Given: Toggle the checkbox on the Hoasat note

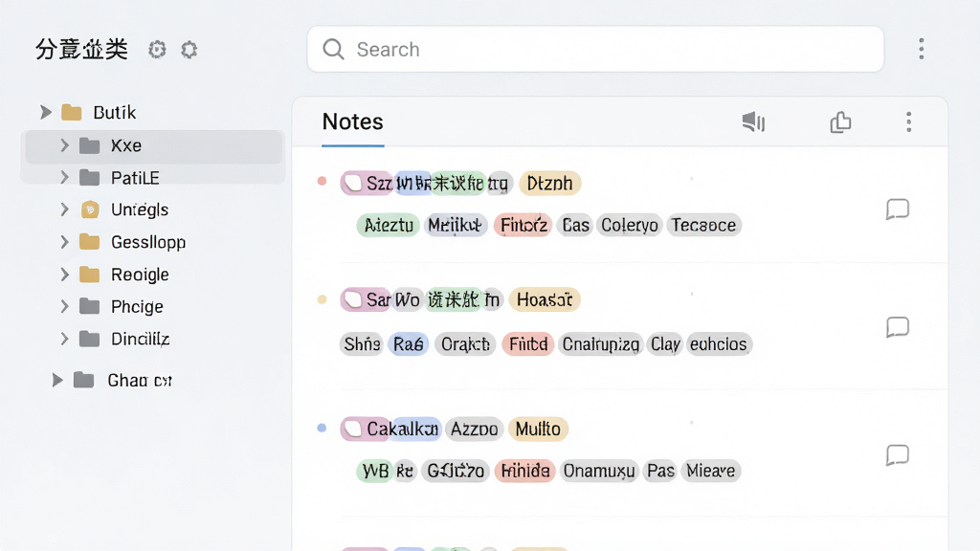Looking at the screenshot, I should click(353, 299).
